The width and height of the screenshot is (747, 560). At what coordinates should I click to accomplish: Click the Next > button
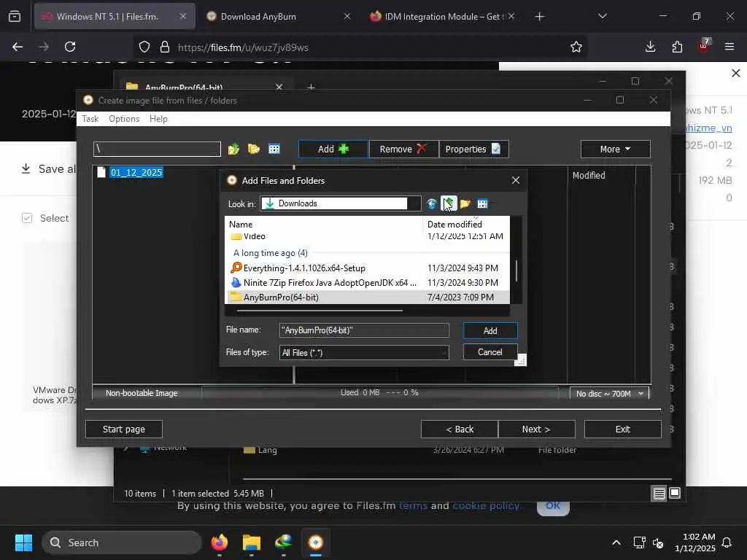(536, 429)
